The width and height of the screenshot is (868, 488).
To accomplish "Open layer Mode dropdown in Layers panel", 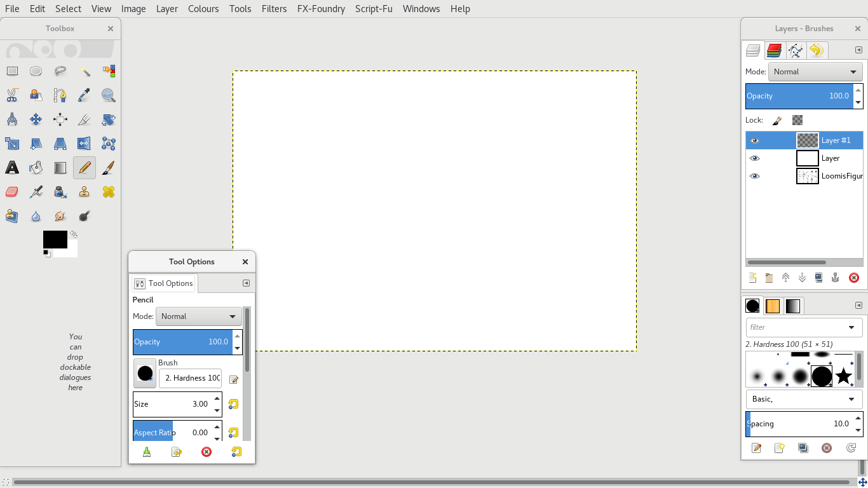I will [x=815, y=72].
